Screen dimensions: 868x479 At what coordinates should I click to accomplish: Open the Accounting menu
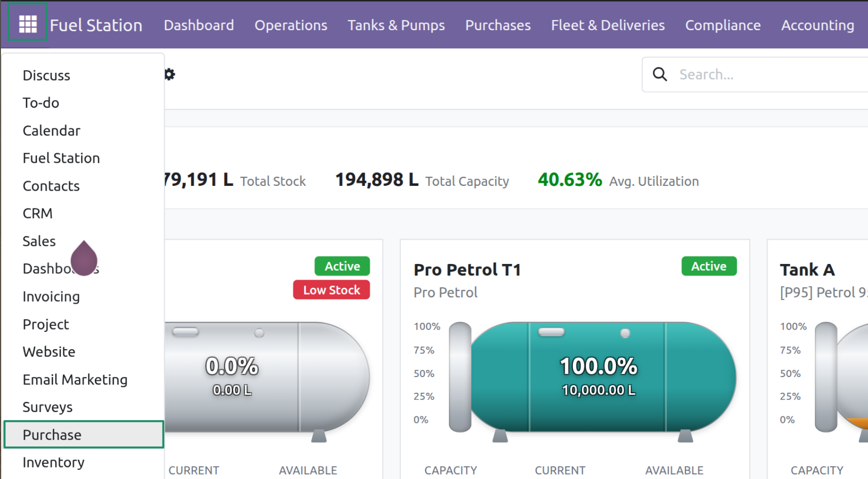pyautogui.click(x=818, y=25)
